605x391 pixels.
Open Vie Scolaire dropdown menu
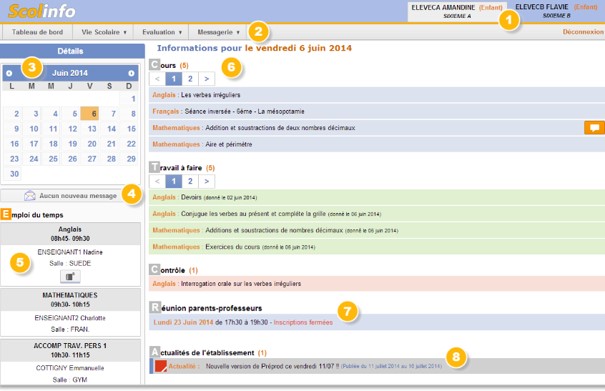[x=104, y=32]
